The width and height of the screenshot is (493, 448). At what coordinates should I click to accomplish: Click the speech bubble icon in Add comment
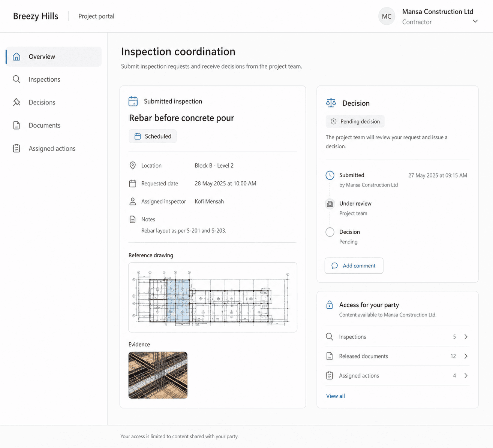335,266
